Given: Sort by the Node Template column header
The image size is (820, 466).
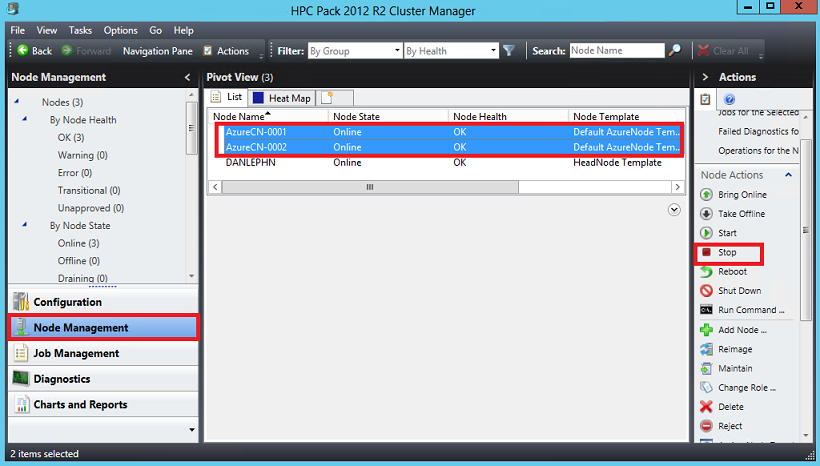Looking at the screenshot, I should point(626,116).
